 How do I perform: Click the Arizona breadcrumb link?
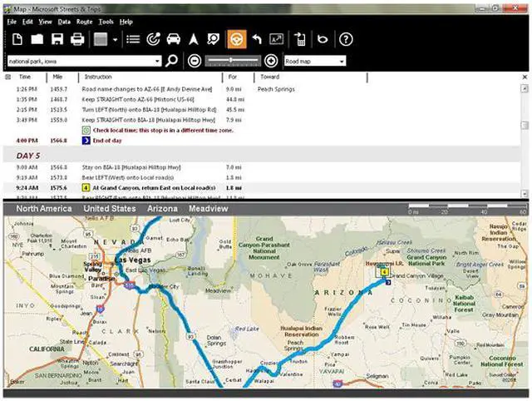pos(161,209)
